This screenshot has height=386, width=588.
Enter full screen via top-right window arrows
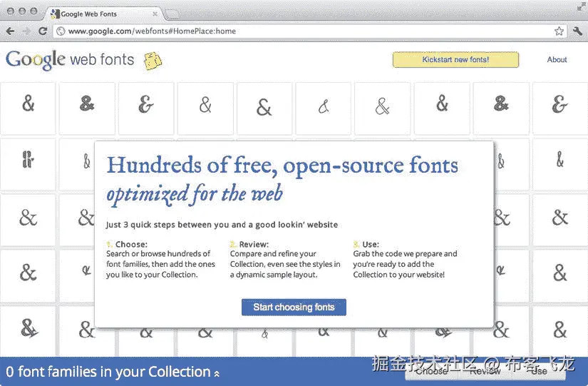coord(582,6)
